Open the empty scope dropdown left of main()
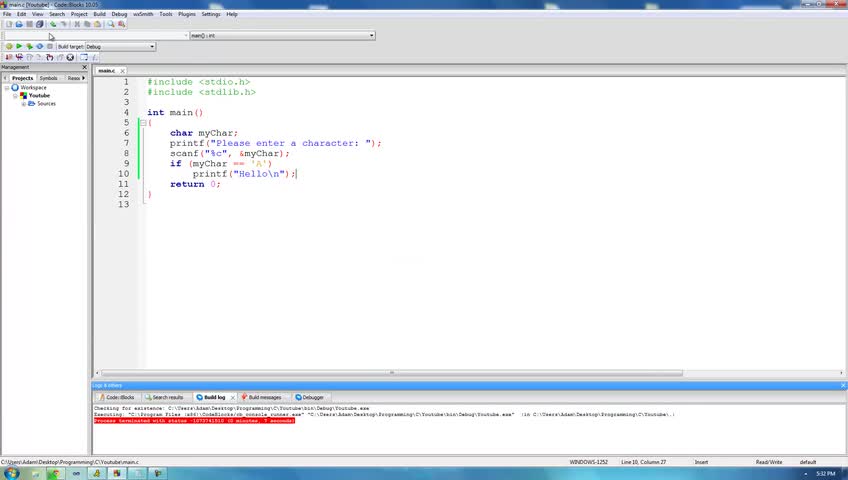848x480 pixels. tap(96, 35)
